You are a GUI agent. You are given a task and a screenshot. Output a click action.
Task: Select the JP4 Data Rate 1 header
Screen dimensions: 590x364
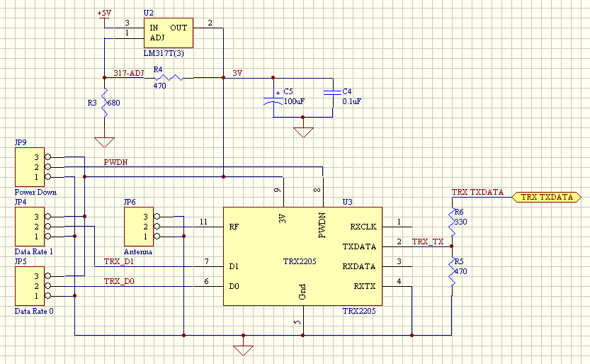tap(30, 227)
